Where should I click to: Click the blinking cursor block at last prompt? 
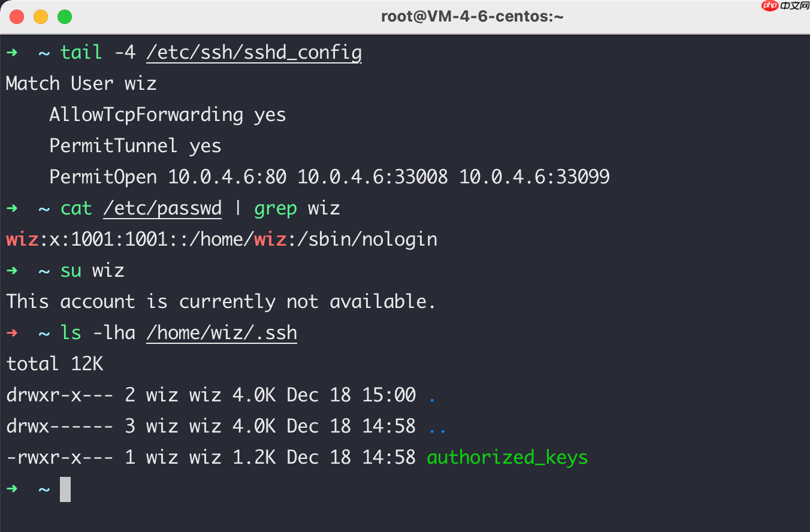tap(65, 489)
